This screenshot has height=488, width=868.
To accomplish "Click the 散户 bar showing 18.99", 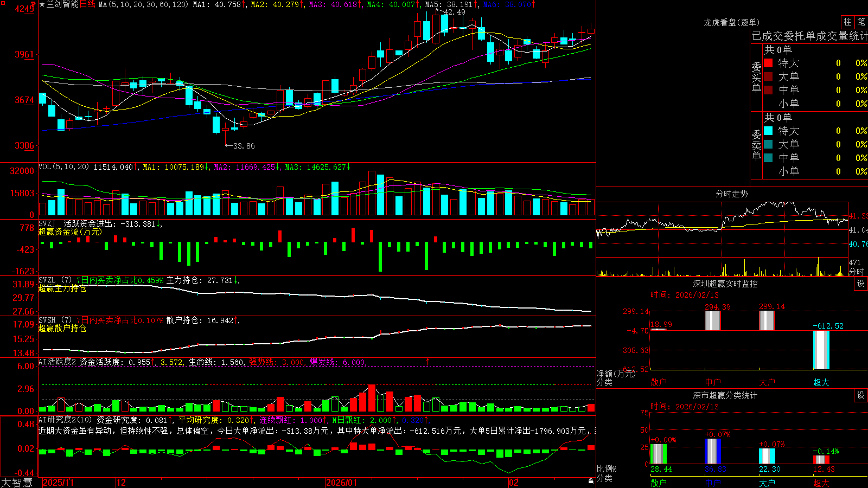I will coord(659,329).
